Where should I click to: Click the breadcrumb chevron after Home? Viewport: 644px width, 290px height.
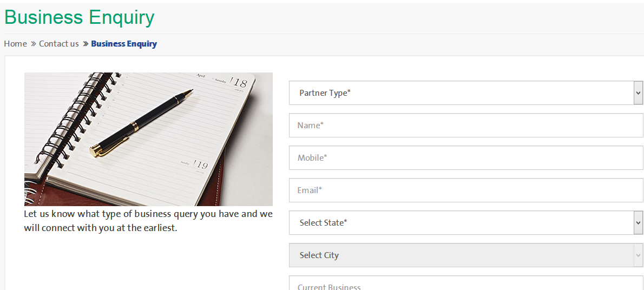(x=33, y=44)
